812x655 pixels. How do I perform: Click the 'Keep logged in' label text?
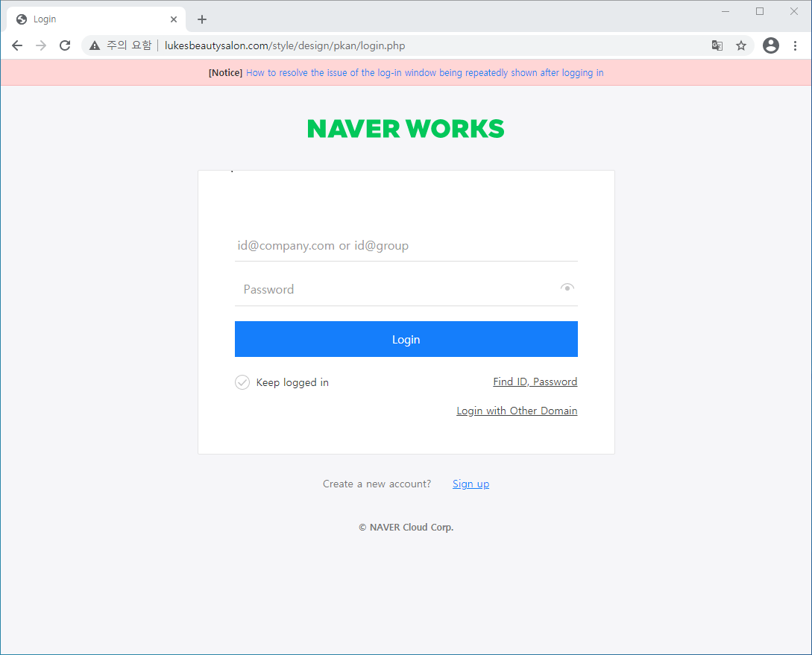pyautogui.click(x=292, y=382)
